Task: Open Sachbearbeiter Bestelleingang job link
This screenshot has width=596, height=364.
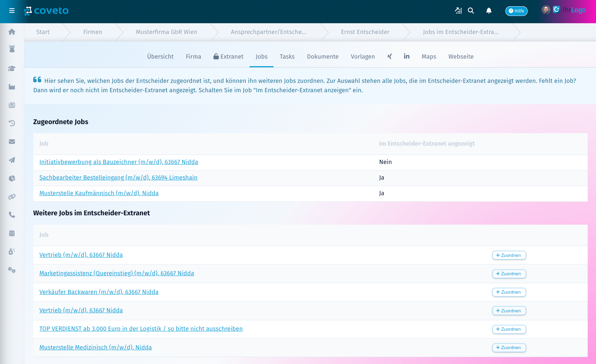Action: [x=118, y=177]
